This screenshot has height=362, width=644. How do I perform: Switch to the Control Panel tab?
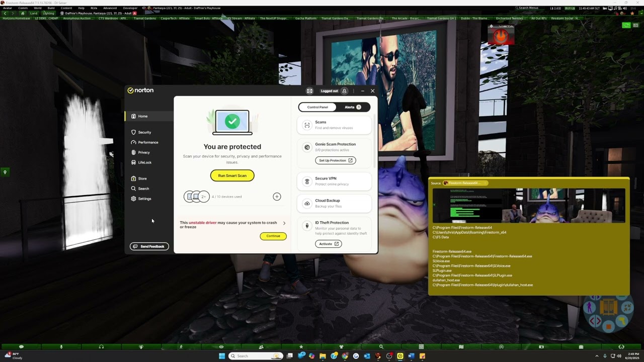[317, 107]
